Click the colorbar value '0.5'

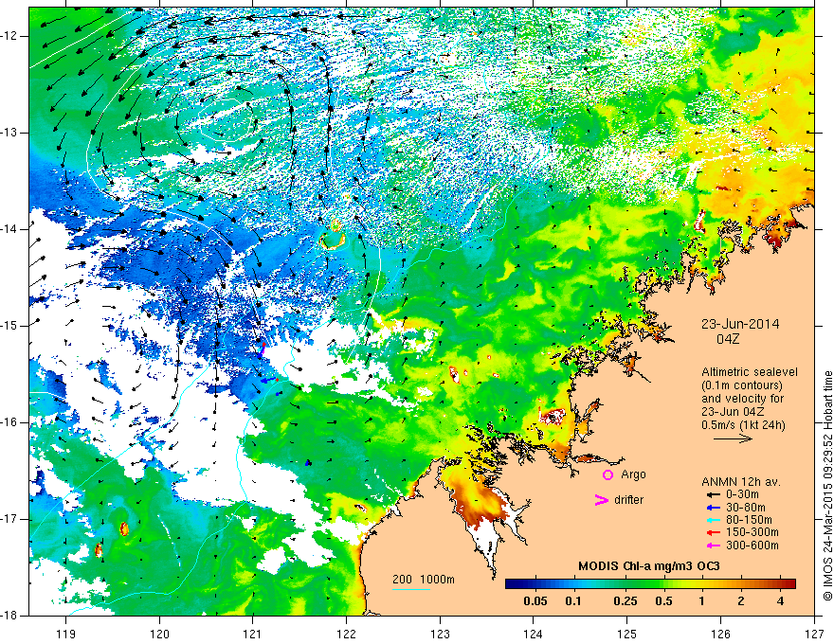663,601
